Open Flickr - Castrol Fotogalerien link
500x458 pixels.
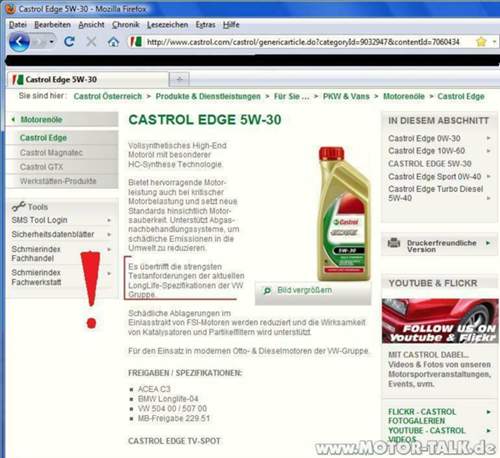click(422, 416)
